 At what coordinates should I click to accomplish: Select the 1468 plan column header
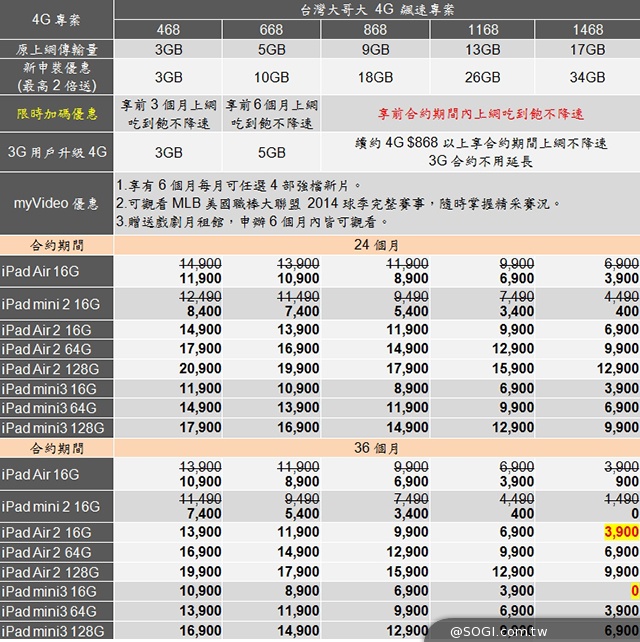pos(587,31)
